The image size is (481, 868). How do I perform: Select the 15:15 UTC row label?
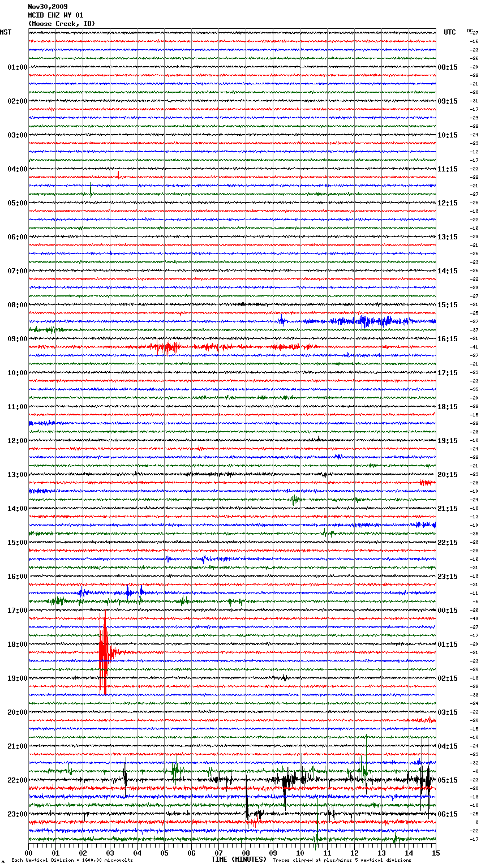point(448,305)
